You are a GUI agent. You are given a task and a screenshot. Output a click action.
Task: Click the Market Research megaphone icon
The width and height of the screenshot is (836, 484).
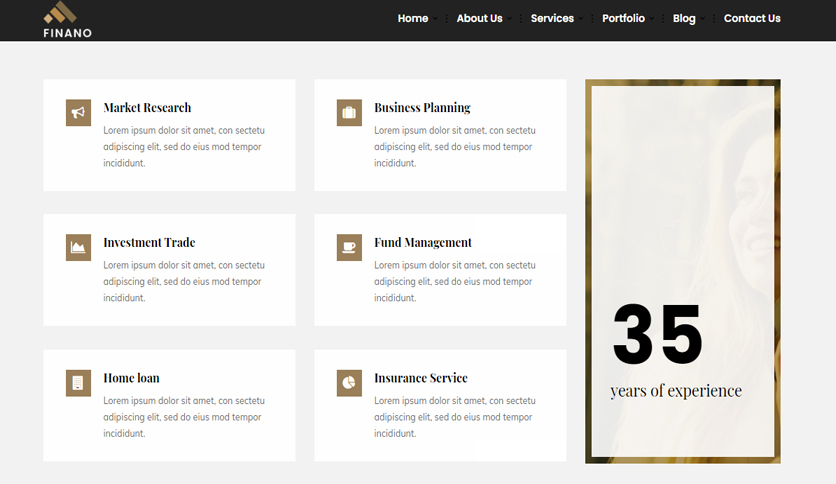(x=78, y=112)
